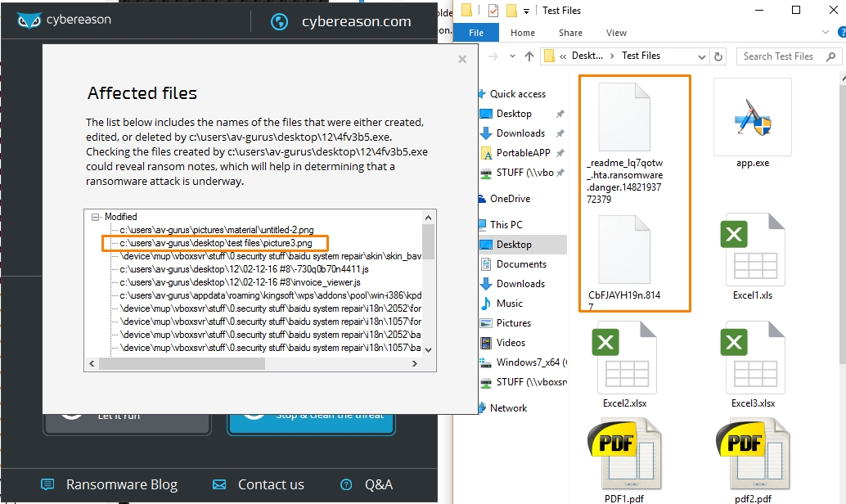846x504 pixels.
Task: Select the Excel1.xls file icon
Action: 753,250
